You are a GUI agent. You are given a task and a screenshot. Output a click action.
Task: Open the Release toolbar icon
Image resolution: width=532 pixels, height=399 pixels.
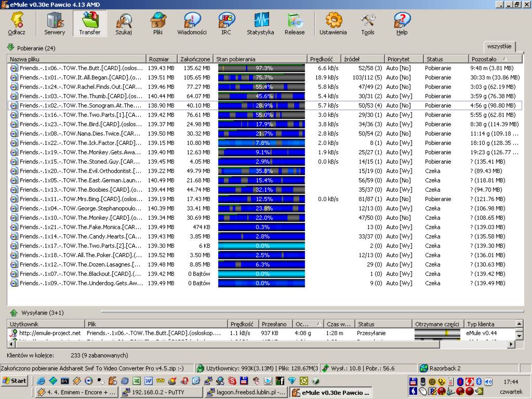tap(295, 23)
